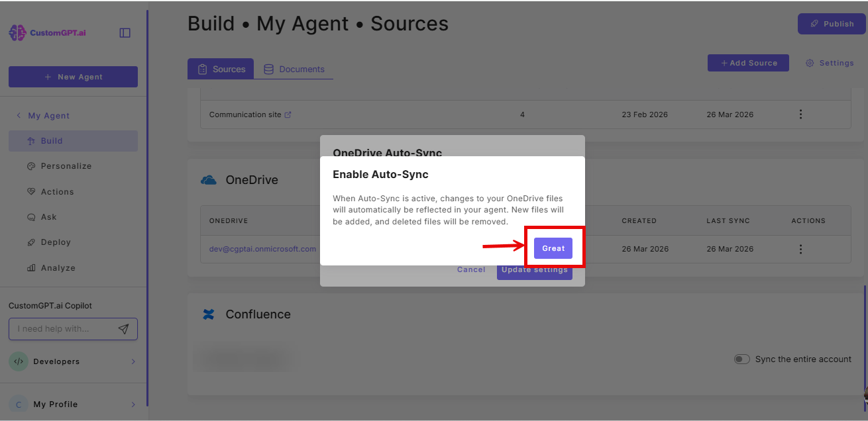Send the Copilot message paper-plane icon
The height and width of the screenshot is (421, 868).
123,329
